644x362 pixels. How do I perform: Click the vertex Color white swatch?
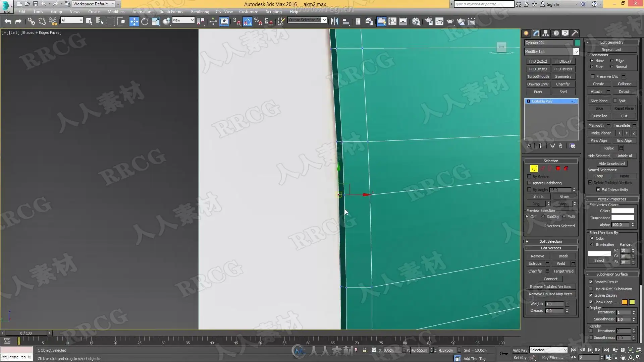(x=623, y=211)
